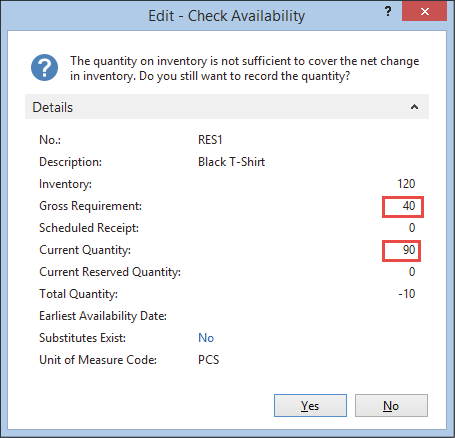
Task: Click the Total Quantity value -10
Action: click(x=407, y=294)
